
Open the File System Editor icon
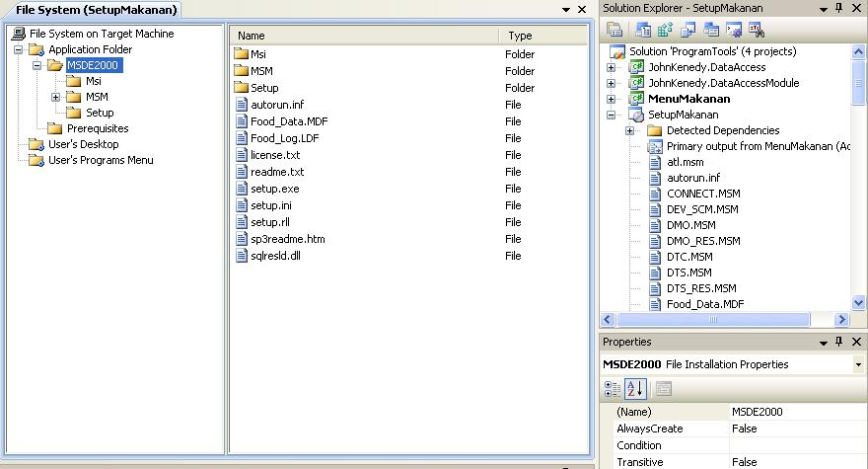tap(643, 30)
